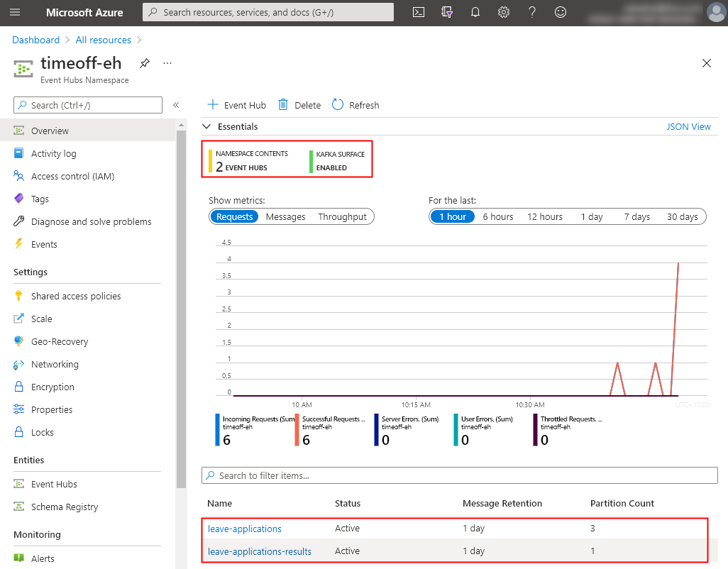The height and width of the screenshot is (569, 728).
Task: Collapse the Essentials section
Action: 207,126
